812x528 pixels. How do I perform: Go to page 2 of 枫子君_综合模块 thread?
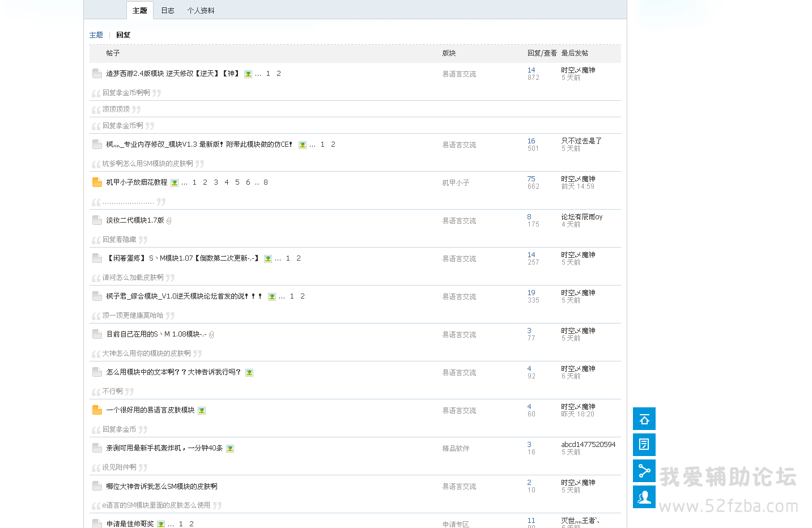coord(302,296)
